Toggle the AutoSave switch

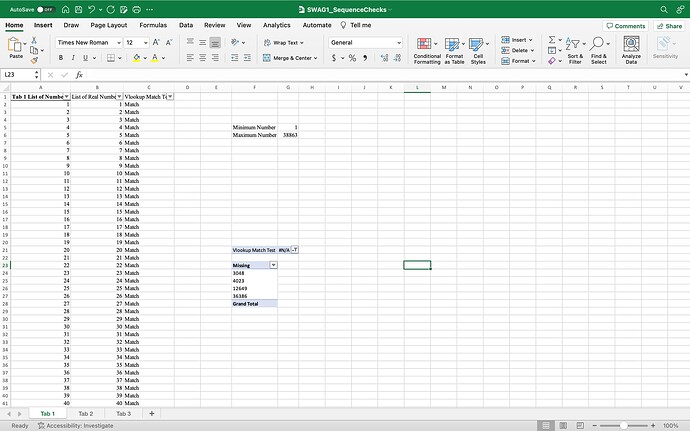coord(45,9)
